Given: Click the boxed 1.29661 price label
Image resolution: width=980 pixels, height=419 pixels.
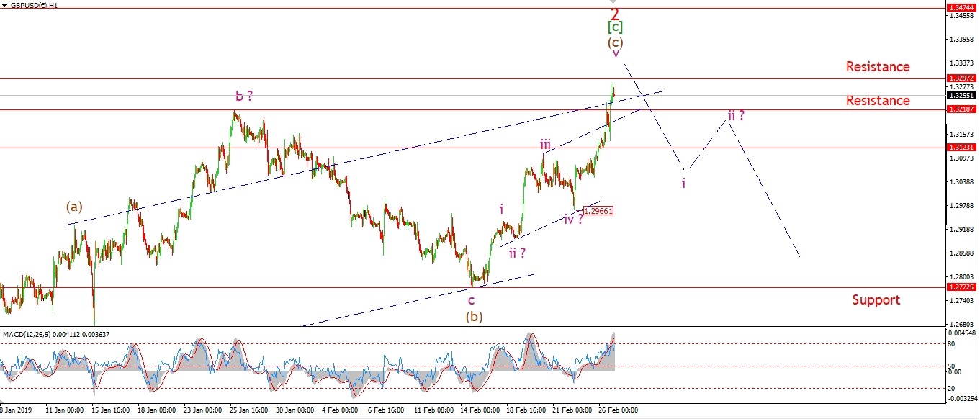Looking at the screenshot, I should 598,211.
